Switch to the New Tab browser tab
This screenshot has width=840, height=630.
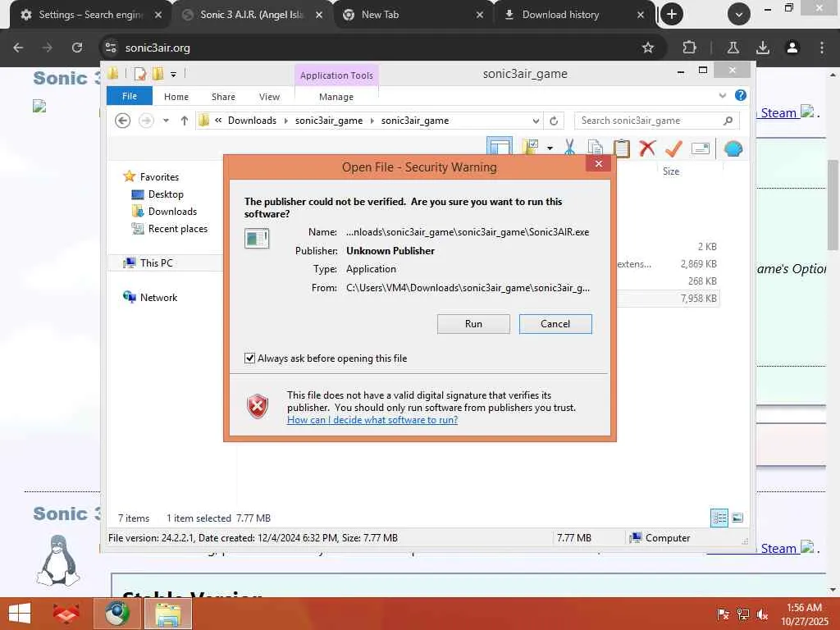coord(410,15)
